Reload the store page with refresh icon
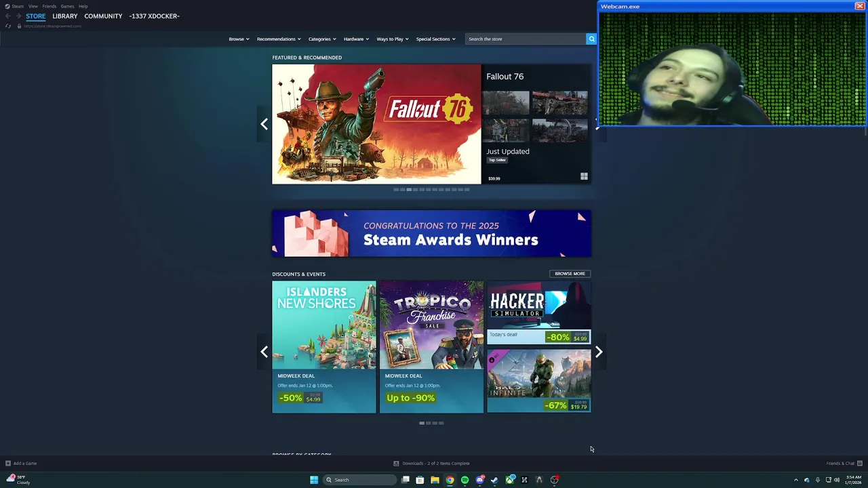The image size is (868, 488). (8, 26)
